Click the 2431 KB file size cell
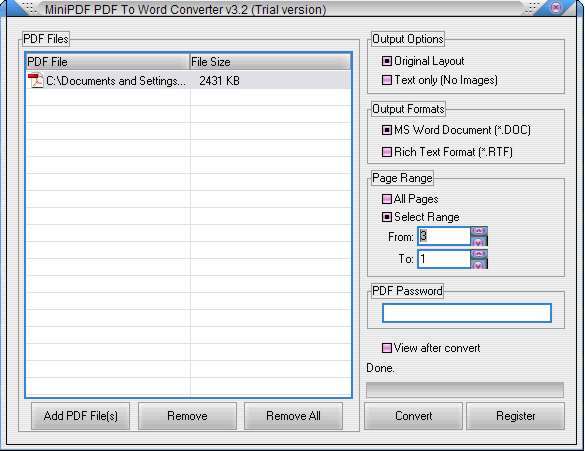Viewport: 585px width, 451px height. click(x=219, y=81)
